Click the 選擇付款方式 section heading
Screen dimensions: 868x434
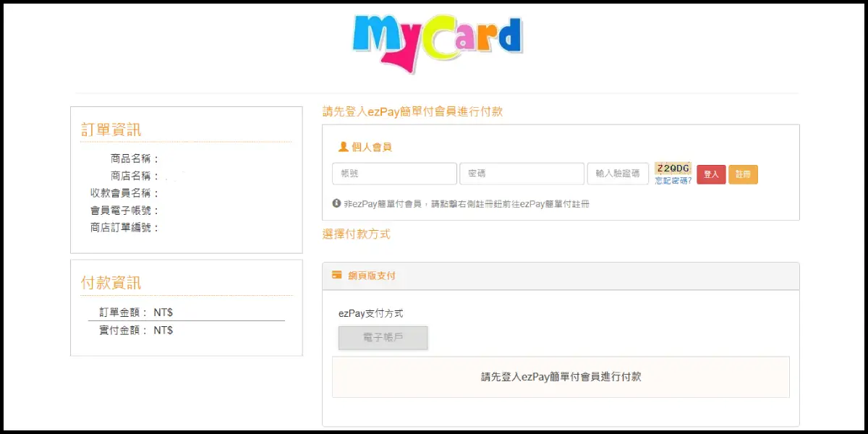[356, 234]
